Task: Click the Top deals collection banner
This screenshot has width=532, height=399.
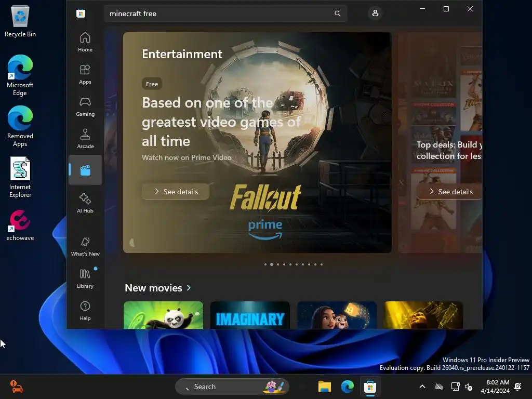Action: click(x=441, y=142)
